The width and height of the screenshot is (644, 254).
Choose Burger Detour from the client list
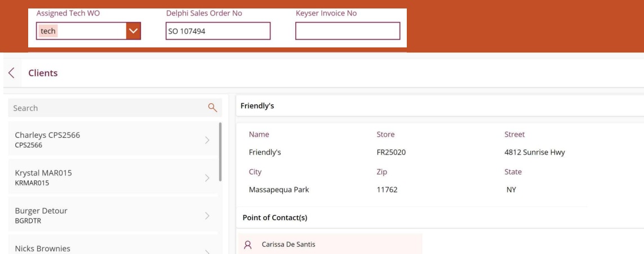(41, 211)
